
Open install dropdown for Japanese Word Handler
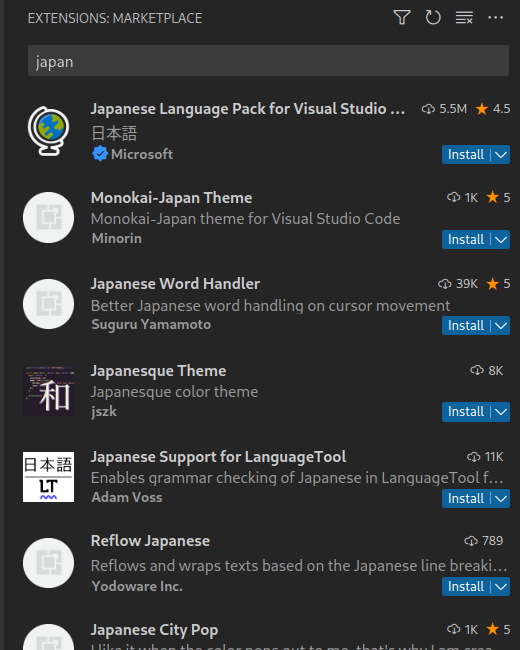click(x=501, y=326)
